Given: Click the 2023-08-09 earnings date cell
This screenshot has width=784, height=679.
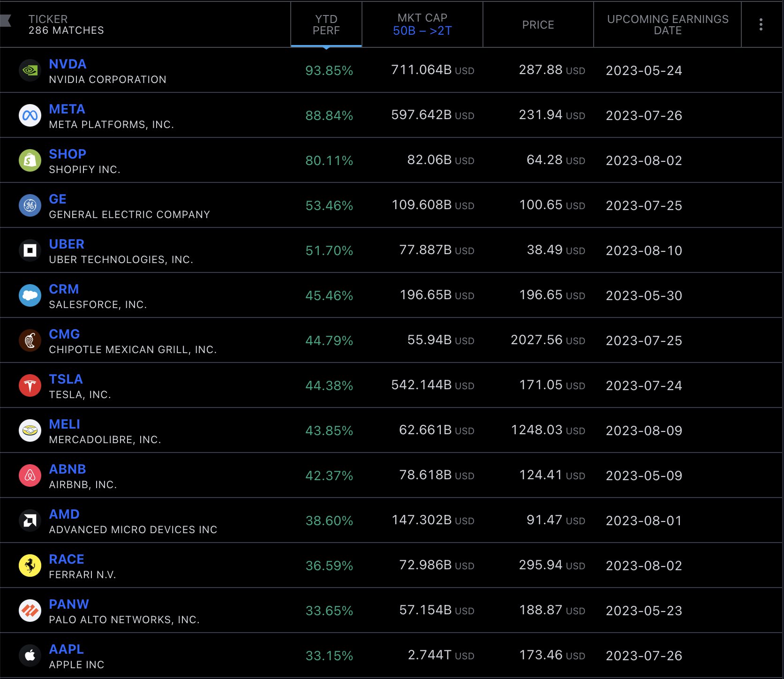Looking at the screenshot, I should click(644, 430).
